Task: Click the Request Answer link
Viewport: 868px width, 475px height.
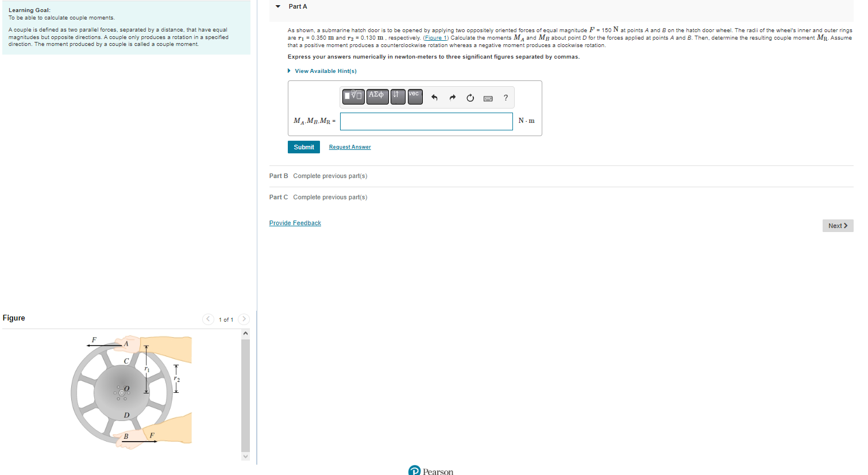Action: click(x=350, y=147)
